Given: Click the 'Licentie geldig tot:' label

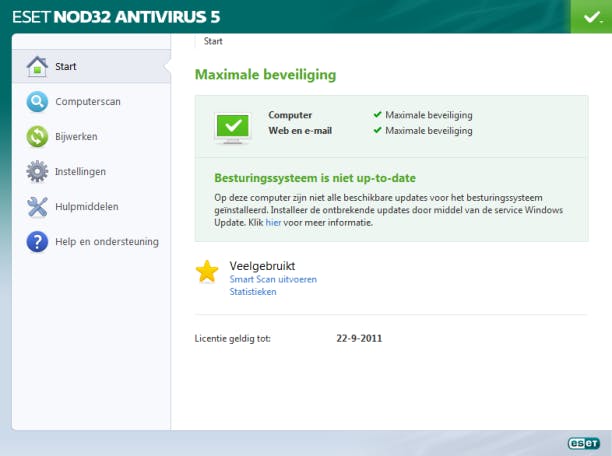Looking at the screenshot, I should point(233,338).
